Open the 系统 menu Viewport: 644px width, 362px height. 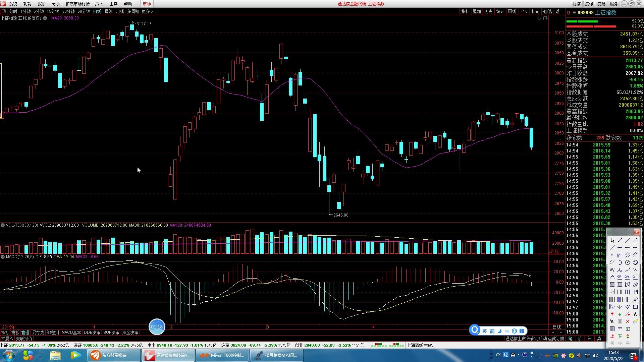click(13, 4)
